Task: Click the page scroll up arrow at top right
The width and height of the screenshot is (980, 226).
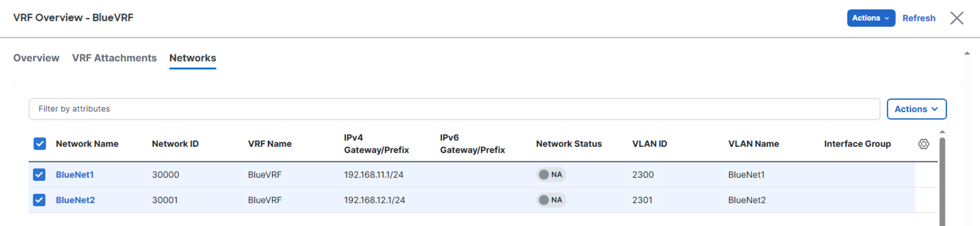Action: pos(967,53)
